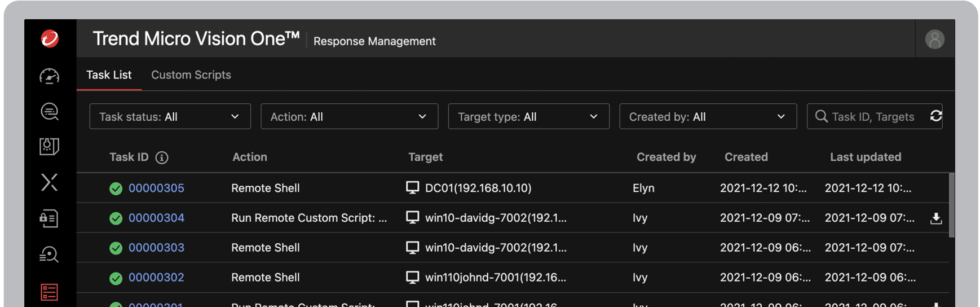Open the security playbook sidebar icon
Screen dimensions: 980x307
tap(50, 147)
